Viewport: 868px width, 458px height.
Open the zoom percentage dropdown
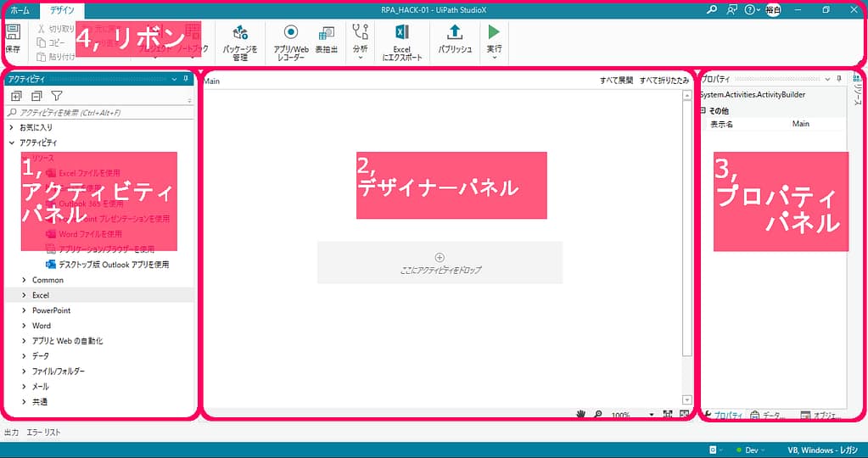(x=651, y=415)
